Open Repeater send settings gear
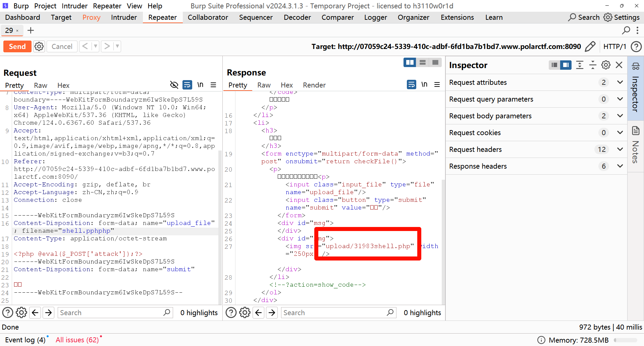644x346 pixels. click(39, 47)
